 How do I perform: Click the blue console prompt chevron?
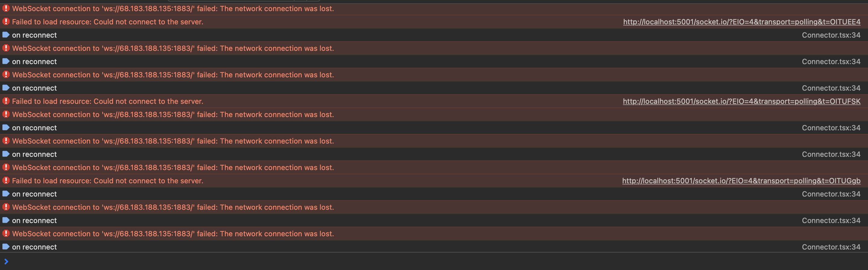(x=6, y=262)
